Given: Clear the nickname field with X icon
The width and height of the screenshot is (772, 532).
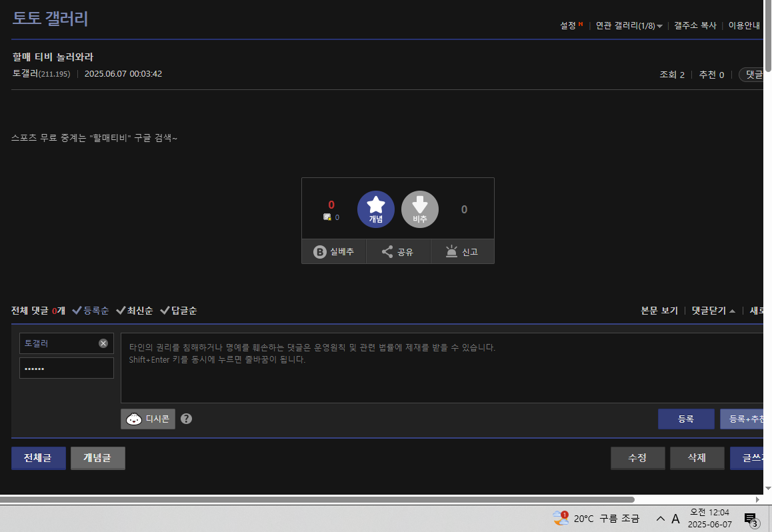Looking at the screenshot, I should pos(103,343).
